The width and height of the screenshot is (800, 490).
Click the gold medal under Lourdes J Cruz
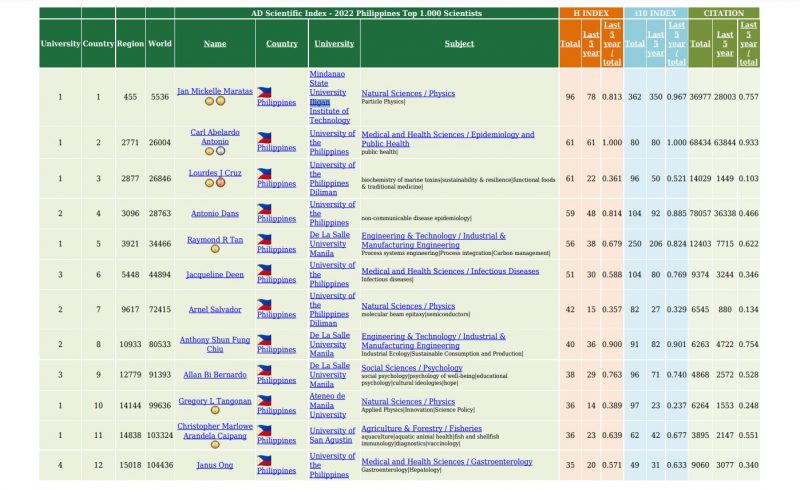(x=209, y=183)
